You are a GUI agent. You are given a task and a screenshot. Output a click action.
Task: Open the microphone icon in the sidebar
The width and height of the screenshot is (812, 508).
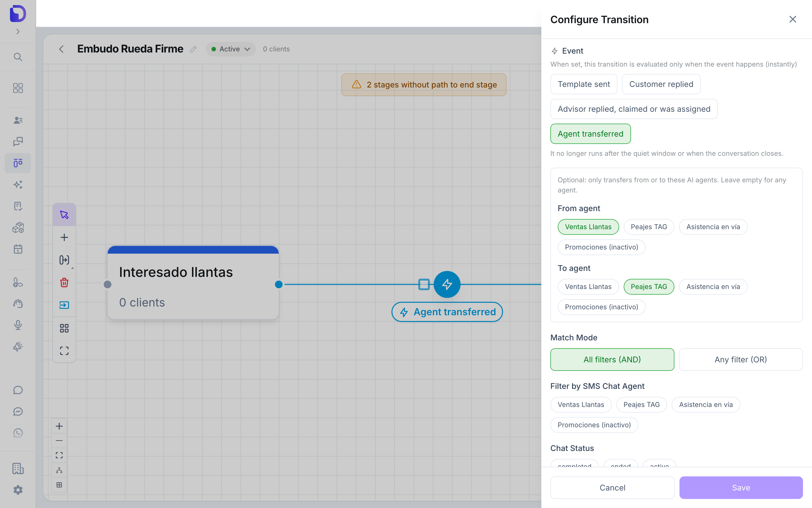point(18,325)
